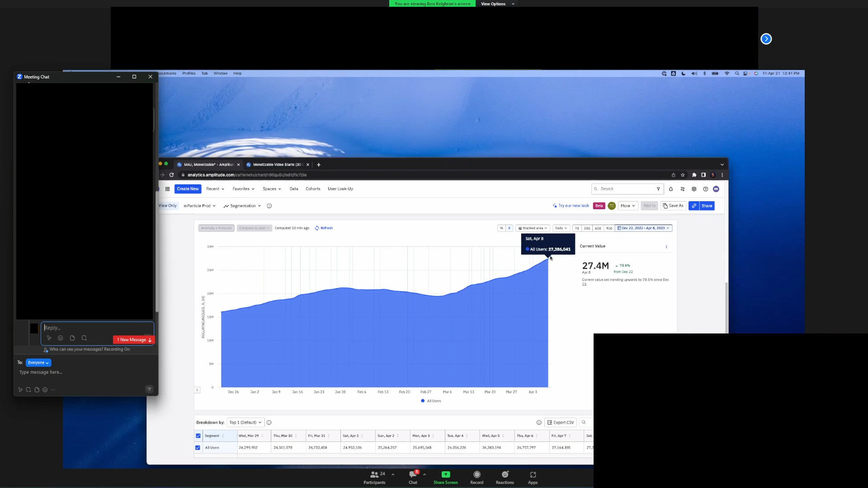Toggle the Segment header checkbox

[198, 436]
